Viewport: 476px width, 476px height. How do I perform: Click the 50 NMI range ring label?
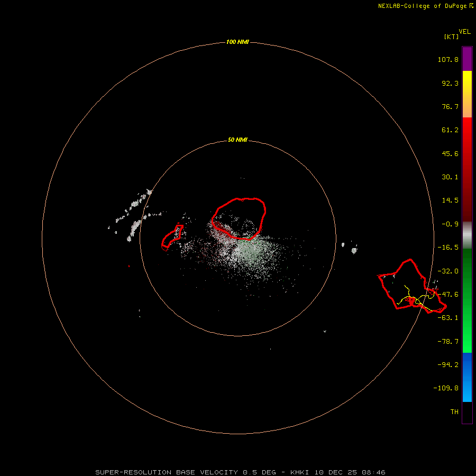(237, 140)
